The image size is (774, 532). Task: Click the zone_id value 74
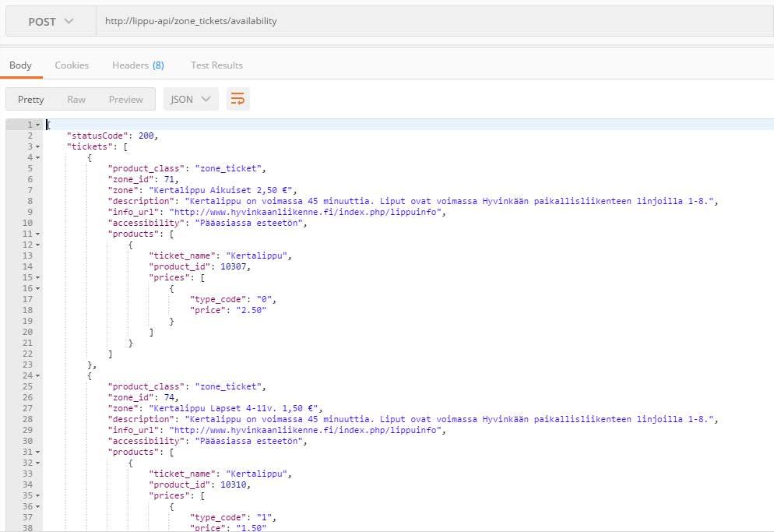[169, 398]
